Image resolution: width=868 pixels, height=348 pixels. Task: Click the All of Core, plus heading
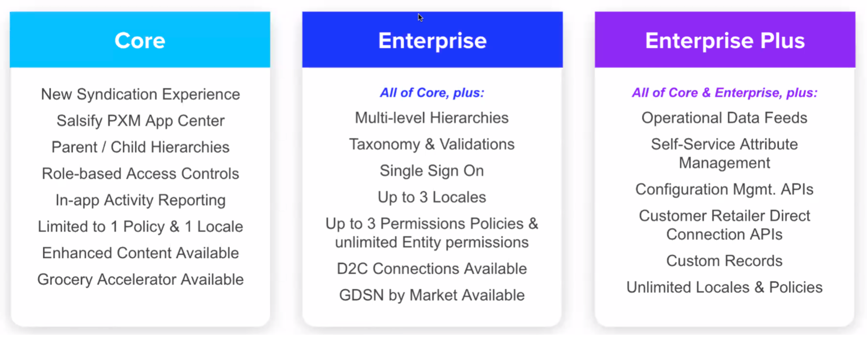432,93
